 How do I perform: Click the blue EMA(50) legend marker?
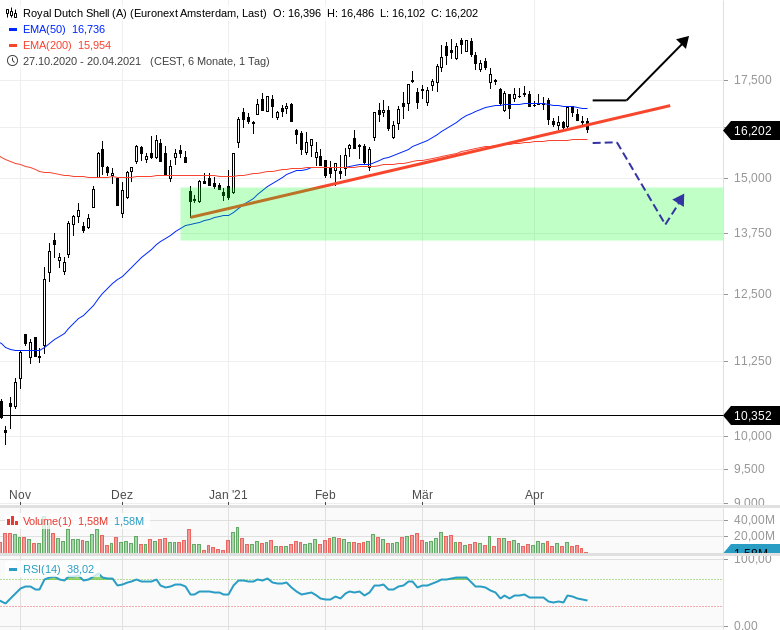12,30
